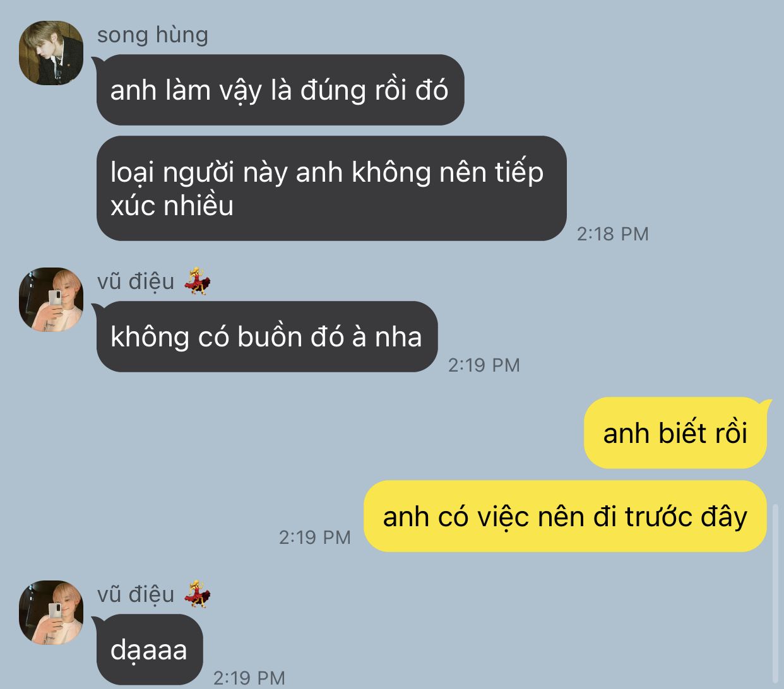Click the dancer emoji beside the first vũ điệu

point(197,281)
